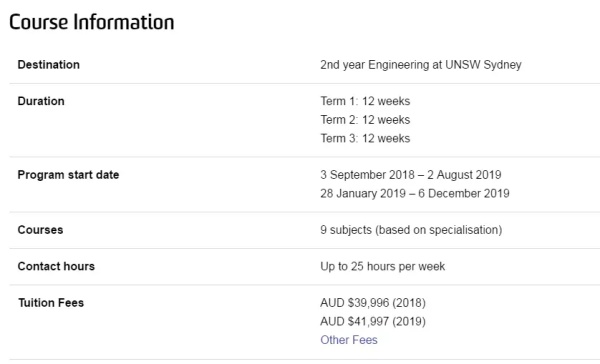Select 'AUD $39,996 (2018)' fee text
The height and width of the screenshot is (364, 600).
(x=373, y=303)
